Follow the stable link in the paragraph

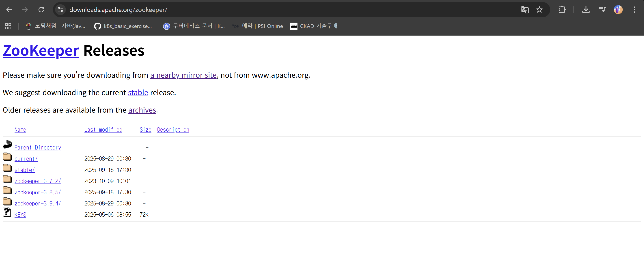138,93
